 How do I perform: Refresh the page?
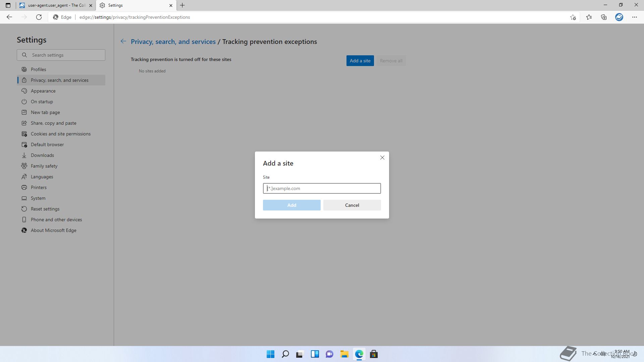pos(39,17)
